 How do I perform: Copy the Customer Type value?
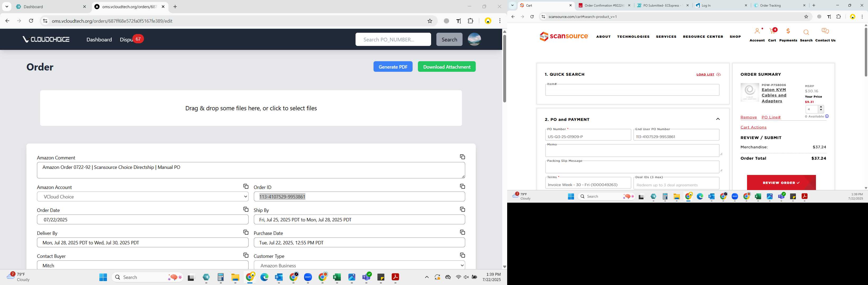click(462, 255)
